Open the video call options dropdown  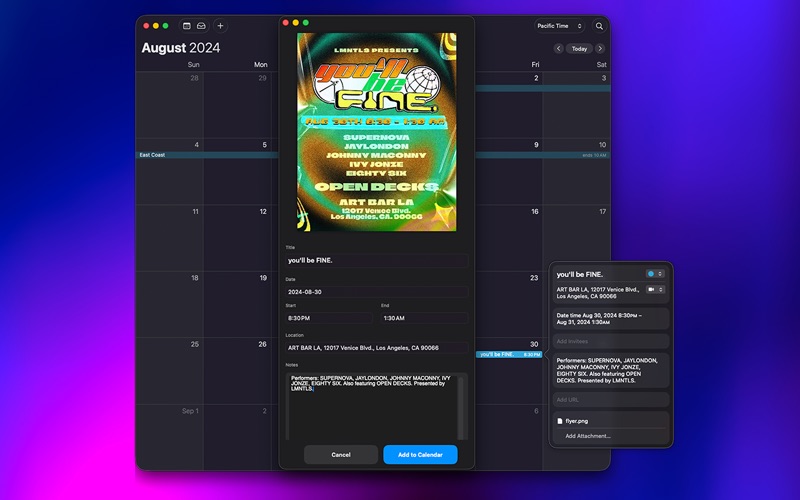(655, 289)
